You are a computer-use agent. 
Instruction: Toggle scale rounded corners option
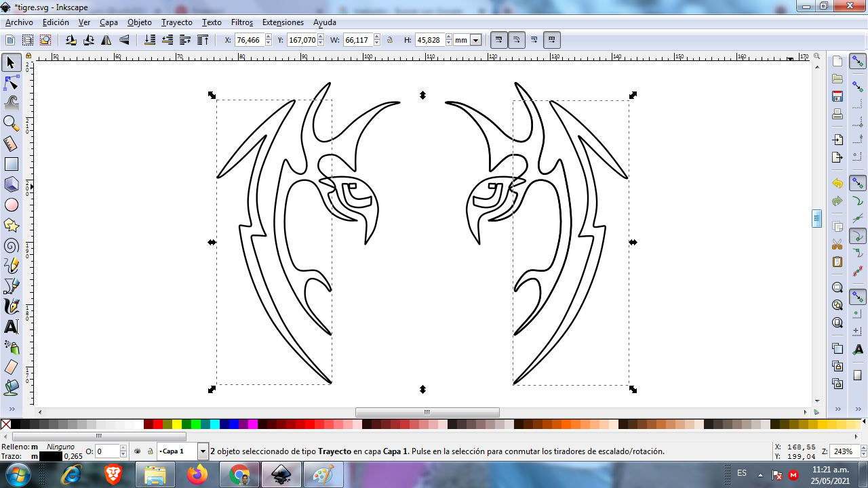pyautogui.click(x=516, y=40)
